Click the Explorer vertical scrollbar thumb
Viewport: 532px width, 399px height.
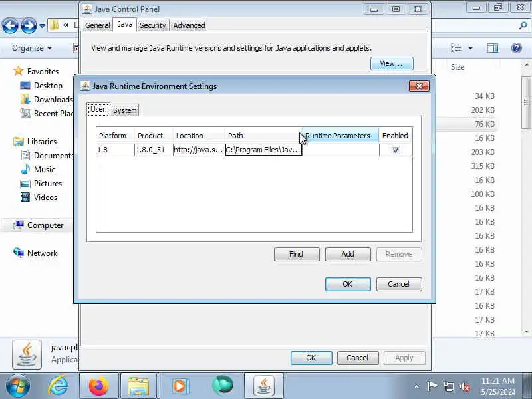[527, 102]
